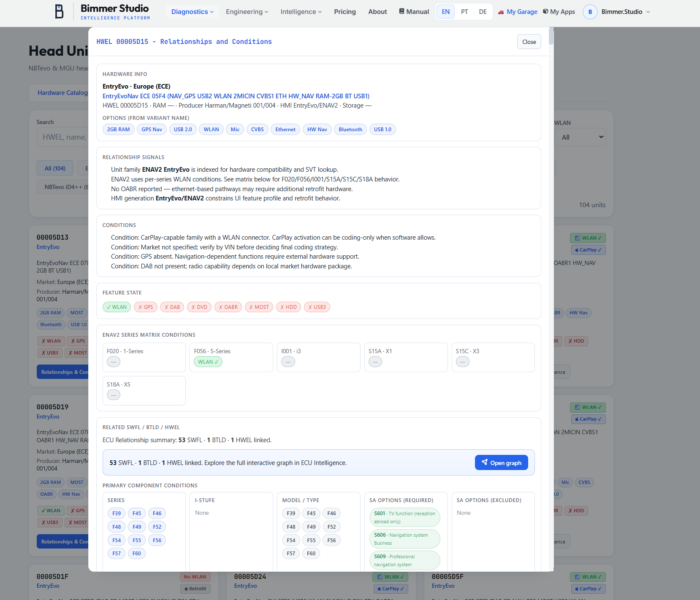Switch language to EN
The height and width of the screenshot is (600, 700).
(x=446, y=12)
